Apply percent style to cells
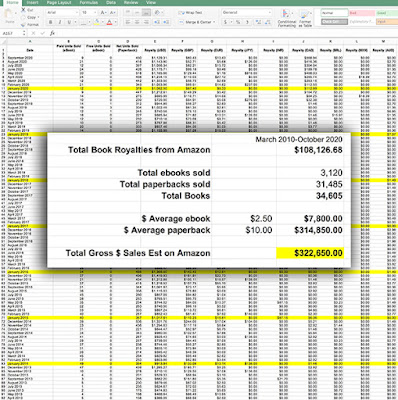The height and width of the screenshot is (400, 398). [238, 22]
